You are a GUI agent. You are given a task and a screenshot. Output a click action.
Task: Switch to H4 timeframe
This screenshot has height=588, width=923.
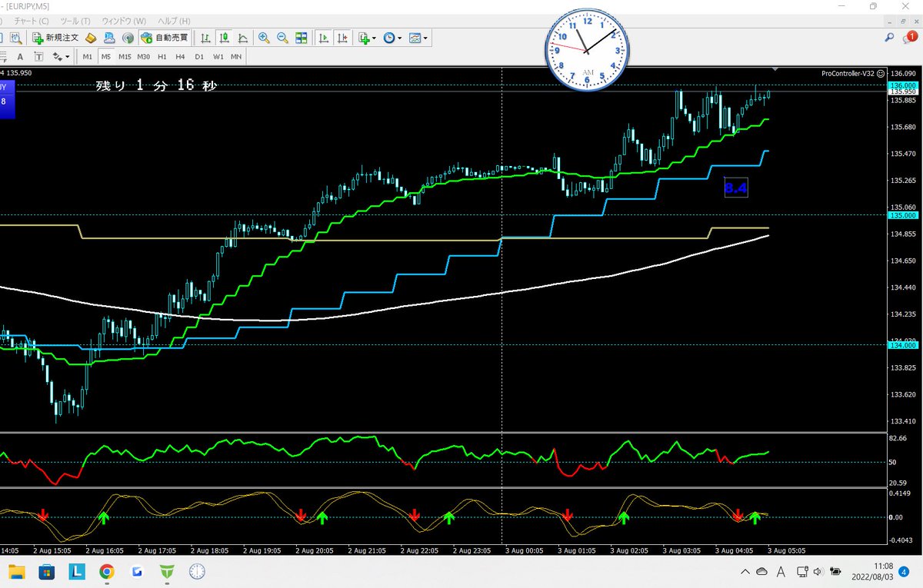coord(180,57)
